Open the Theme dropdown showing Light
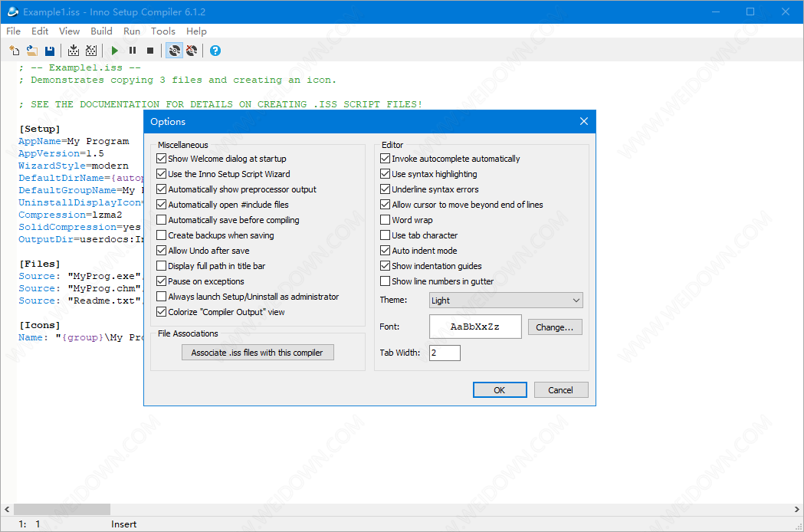Image resolution: width=804 pixels, height=532 pixels. point(506,300)
